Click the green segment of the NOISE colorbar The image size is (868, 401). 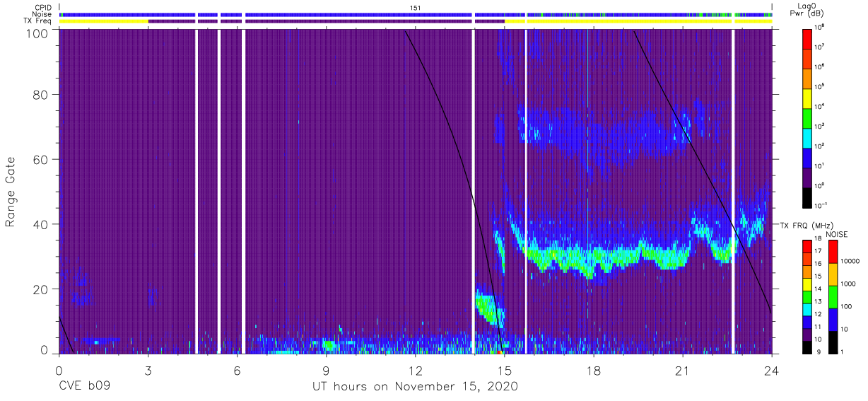[x=833, y=296]
